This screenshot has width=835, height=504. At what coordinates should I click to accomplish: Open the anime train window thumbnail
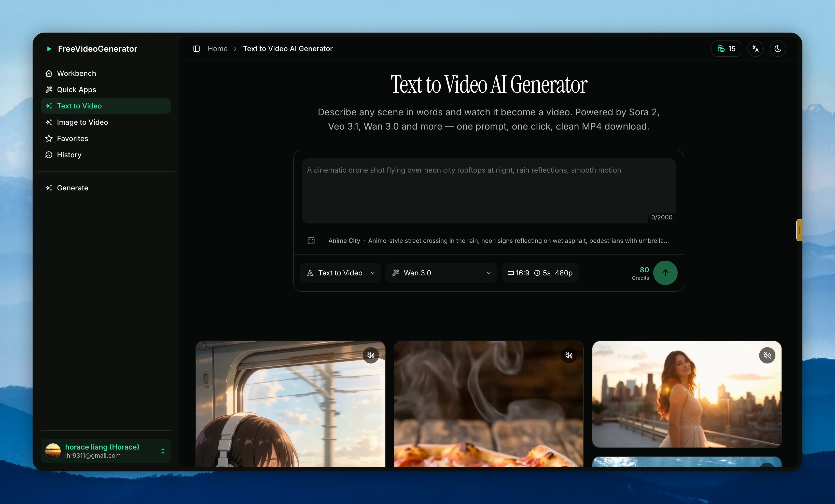[x=290, y=404]
